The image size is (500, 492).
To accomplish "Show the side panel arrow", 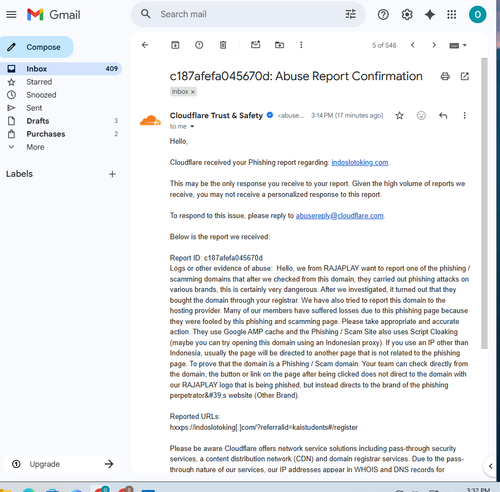I will (x=490, y=466).
